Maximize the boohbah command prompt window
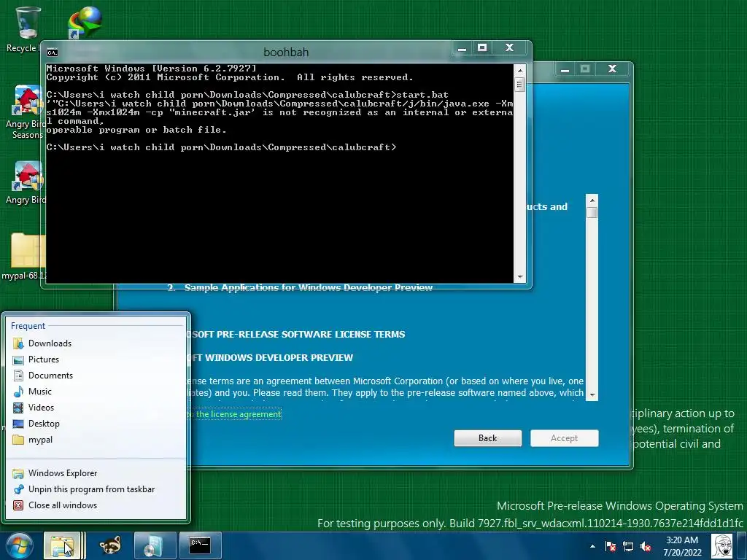747x560 pixels. tap(482, 47)
